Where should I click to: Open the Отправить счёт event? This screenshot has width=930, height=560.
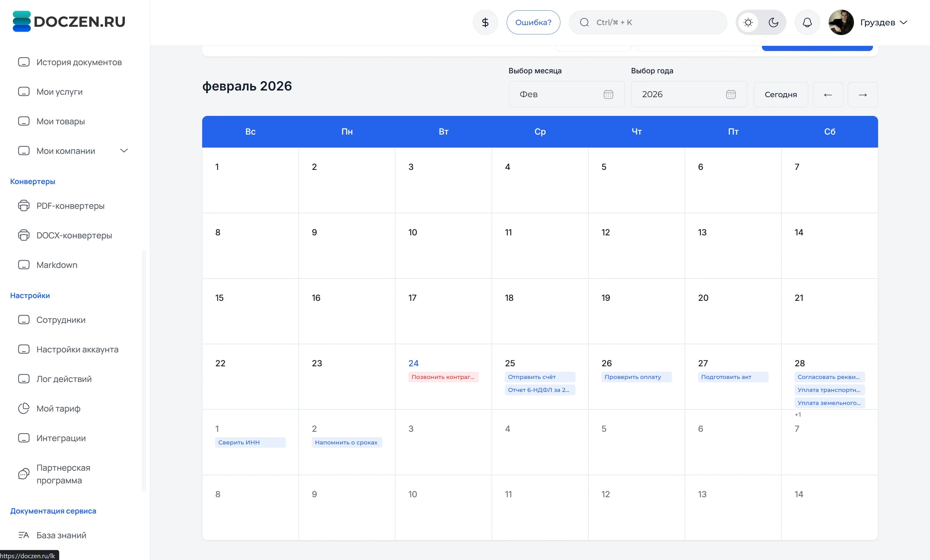[540, 377]
